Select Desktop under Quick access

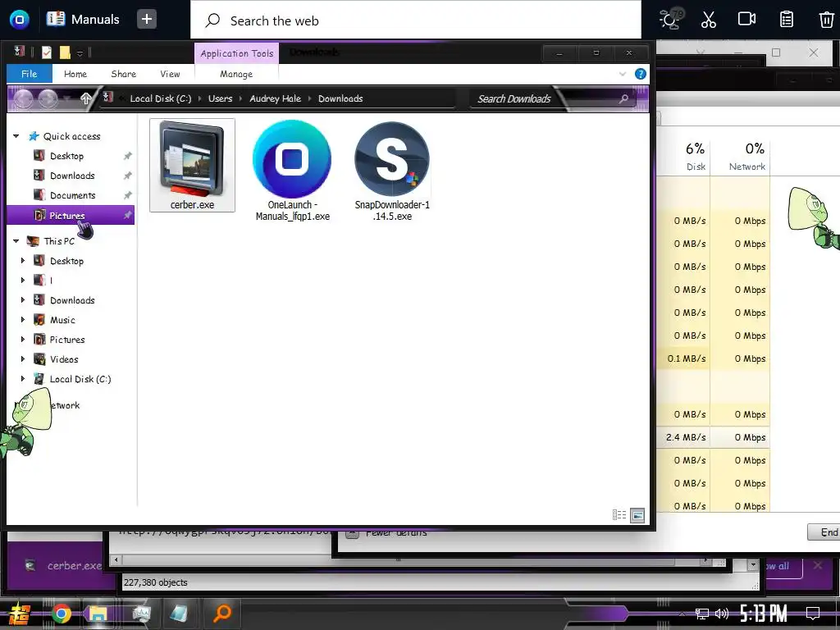click(x=66, y=156)
